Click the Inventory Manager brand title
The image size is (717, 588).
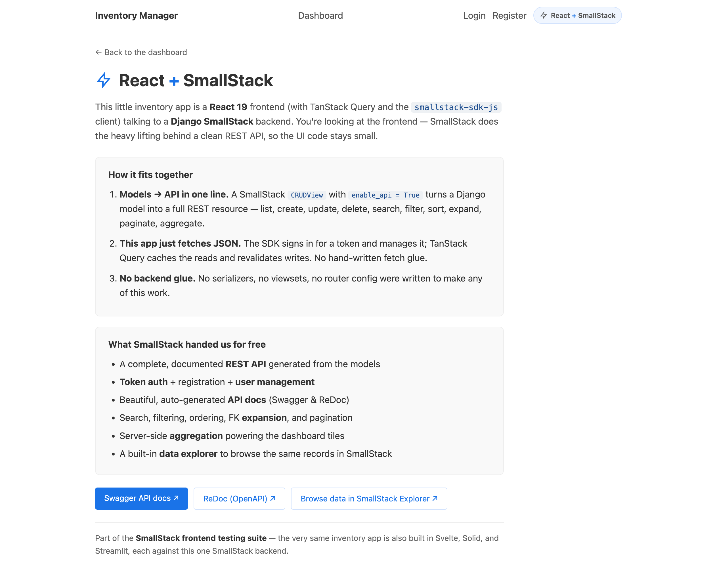136,16
